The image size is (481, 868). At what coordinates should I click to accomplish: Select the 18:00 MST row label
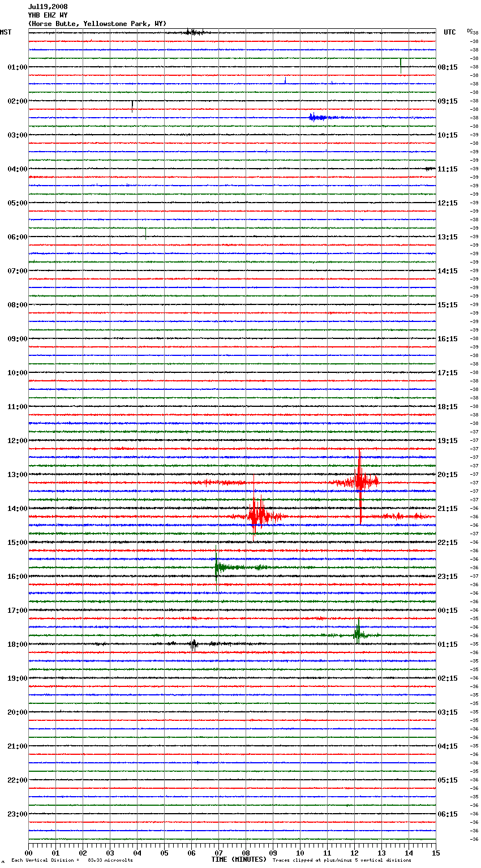pyautogui.click(x=18, y=644)
